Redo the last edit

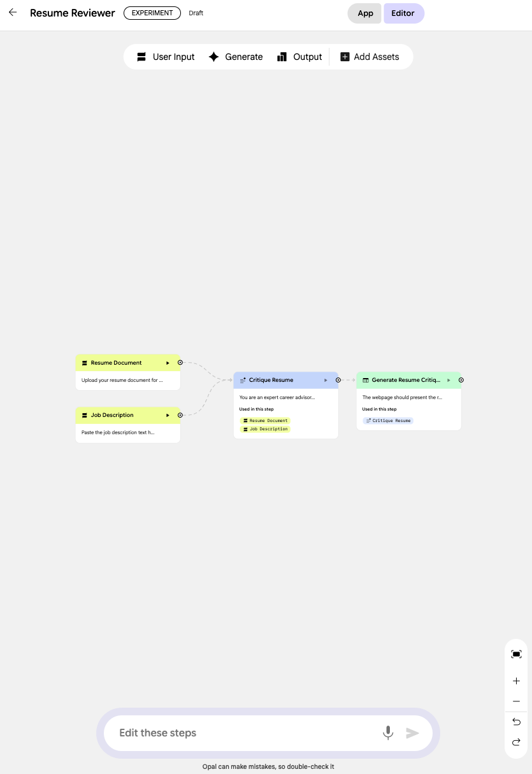(x=516, y=742)
